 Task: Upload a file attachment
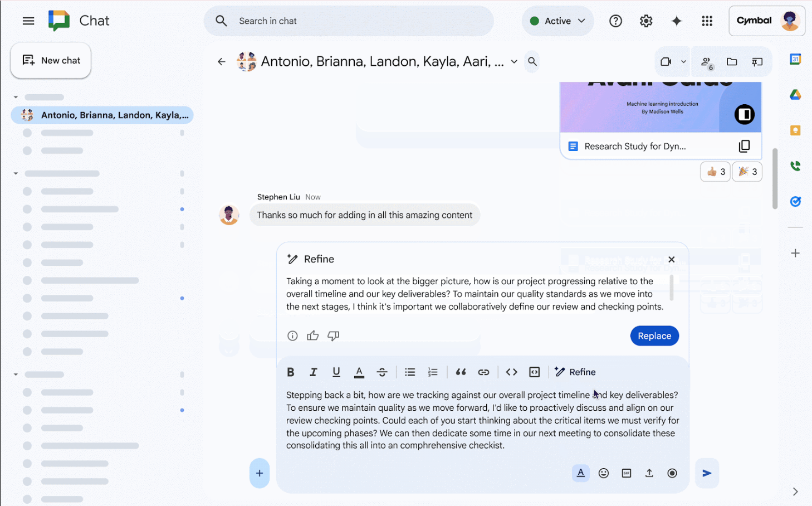click(649, 473)
